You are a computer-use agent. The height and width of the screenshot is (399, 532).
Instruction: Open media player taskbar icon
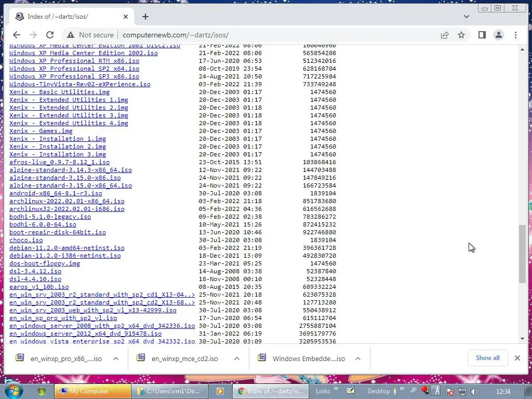click(220, 391)
